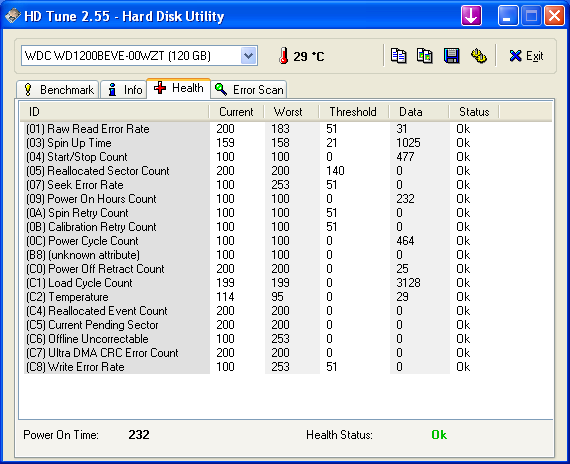Click the Exit button

click(526, 56)
